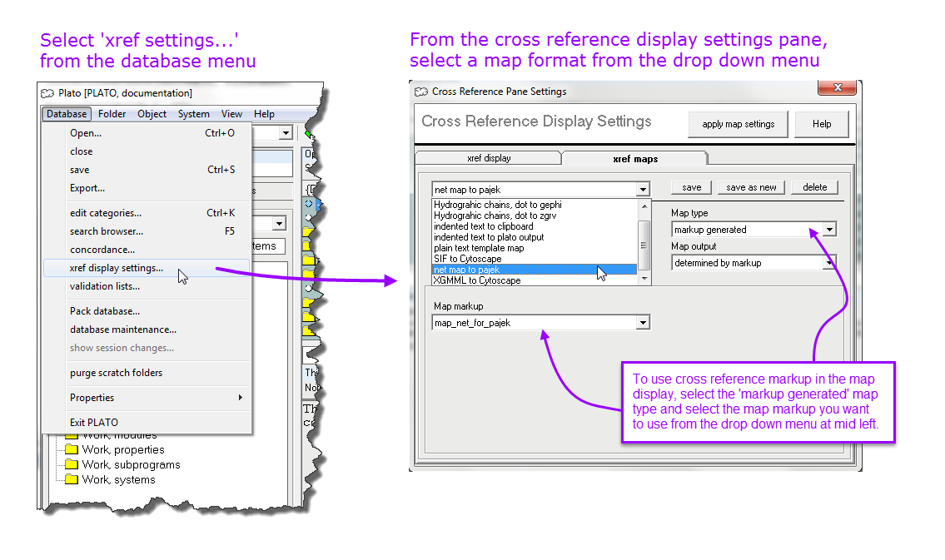The height and width of the screenshot is (560, 945).
Task: Collapse the net map to pajek combo box
Action: click(642, 190)
